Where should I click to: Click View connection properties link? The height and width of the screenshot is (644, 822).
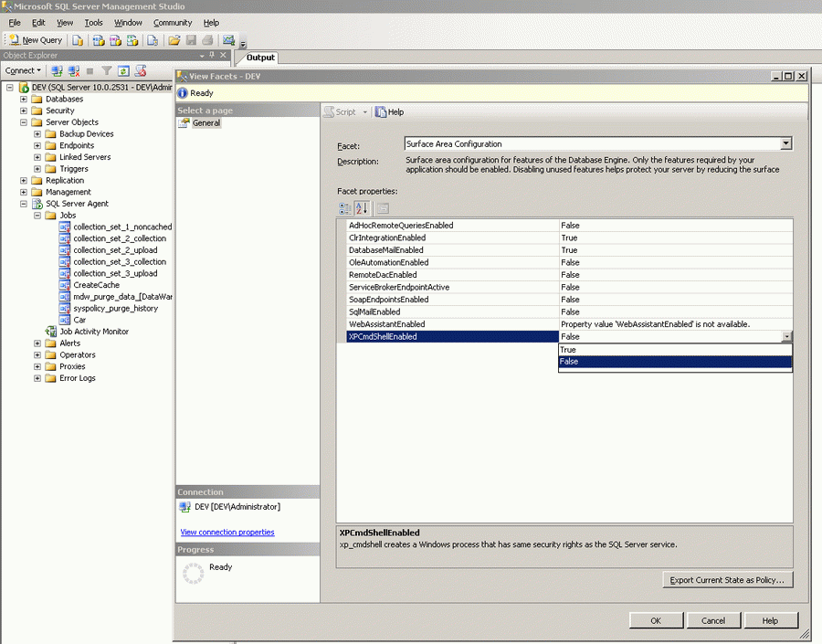point(227,532)
